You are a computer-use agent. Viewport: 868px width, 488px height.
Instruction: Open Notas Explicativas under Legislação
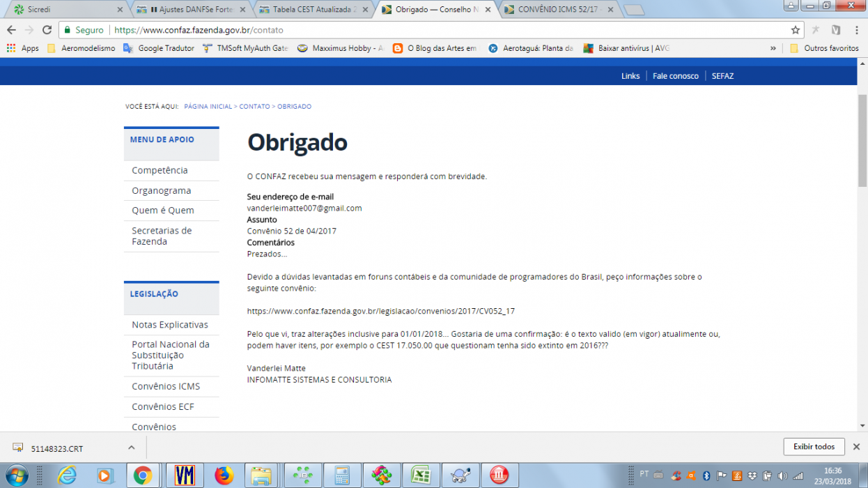pos(170,325)
